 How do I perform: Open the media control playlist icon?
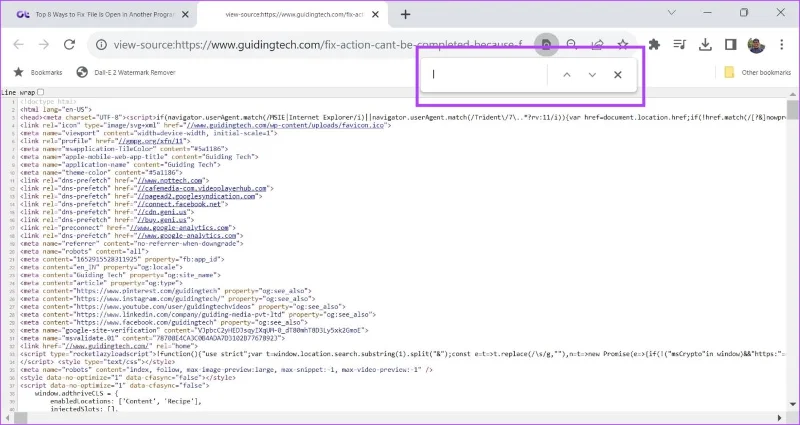click(x=679, y=44)
